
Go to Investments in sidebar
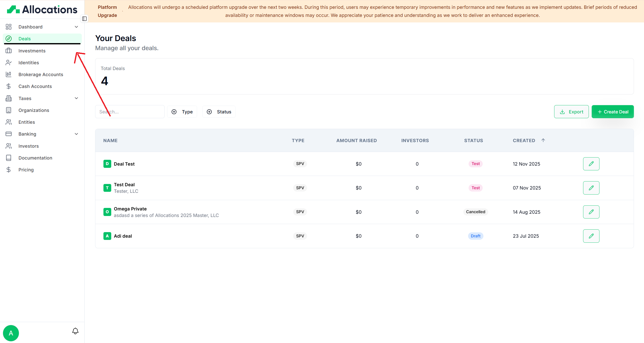tap(32, 51)
